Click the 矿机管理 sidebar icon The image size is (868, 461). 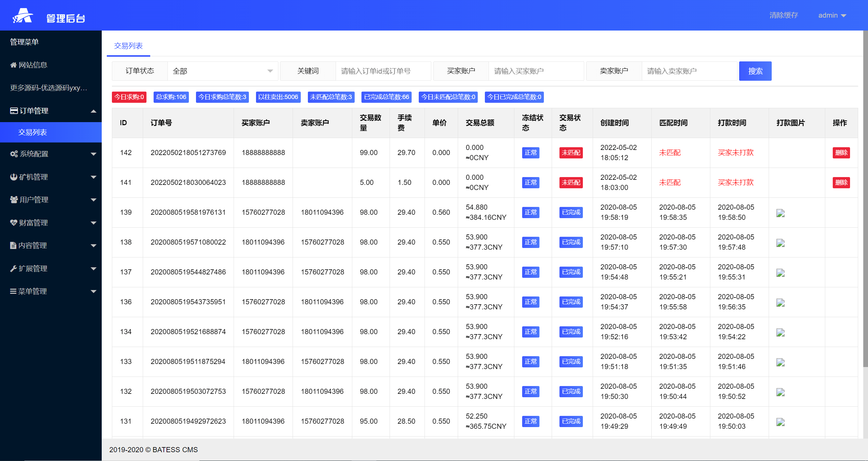pyautogui.click(x=14, y=177)
